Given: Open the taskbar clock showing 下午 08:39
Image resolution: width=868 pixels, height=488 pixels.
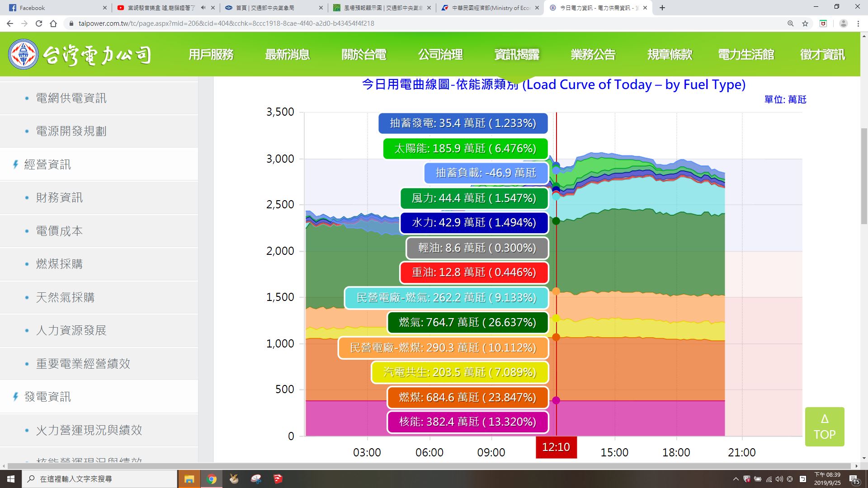Looking at the screenshot, I should pyautogui.click(x=827, y=479).
